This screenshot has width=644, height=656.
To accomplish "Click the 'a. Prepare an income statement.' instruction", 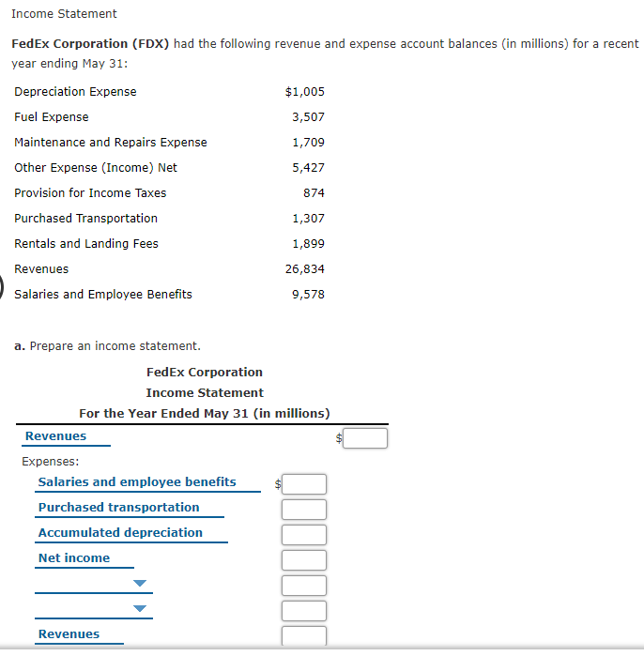I will point(107,346).
